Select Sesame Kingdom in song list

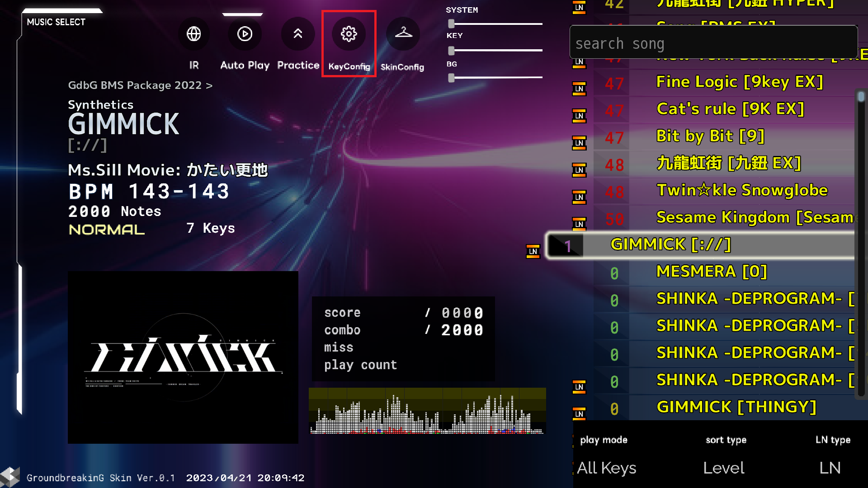(754, 217)
